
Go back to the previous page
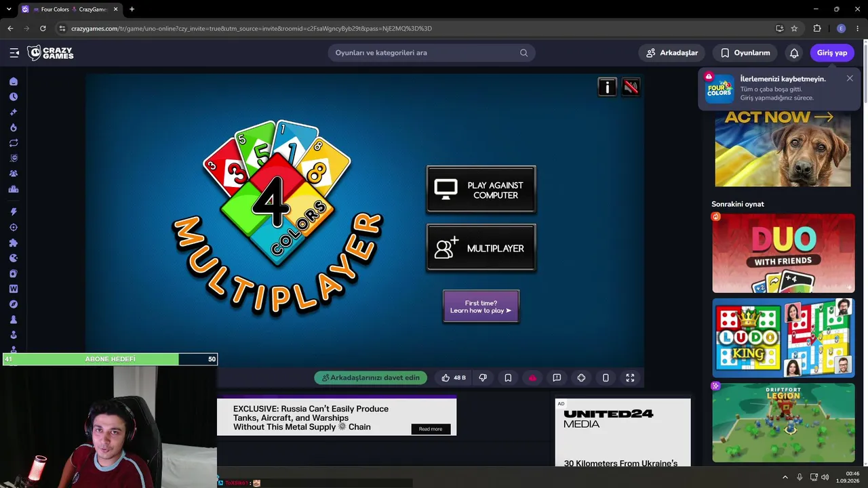coord(10,28)
